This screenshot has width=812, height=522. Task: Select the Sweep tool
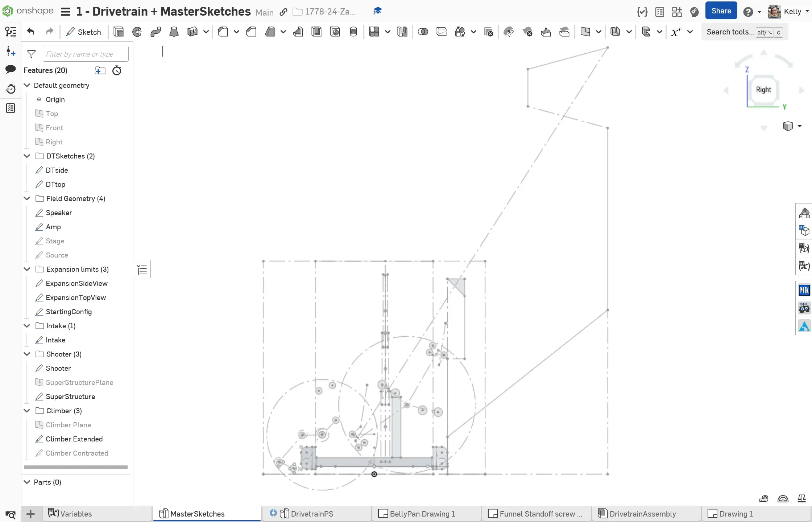pos(155,32)
